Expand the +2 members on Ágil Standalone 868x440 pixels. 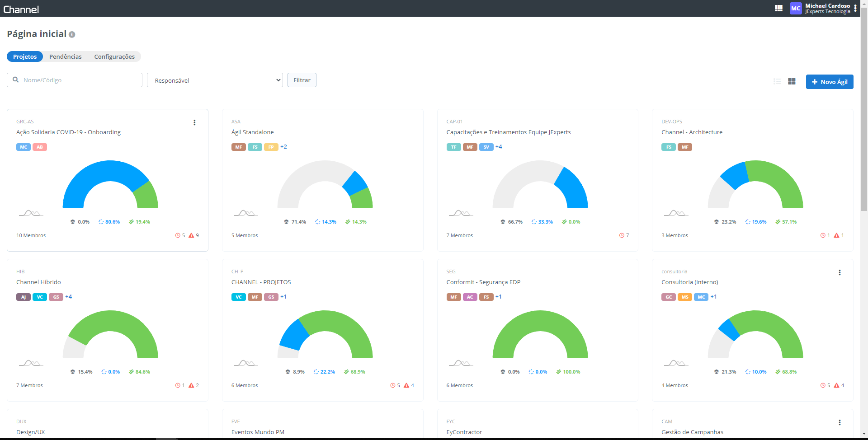[283, 147]
